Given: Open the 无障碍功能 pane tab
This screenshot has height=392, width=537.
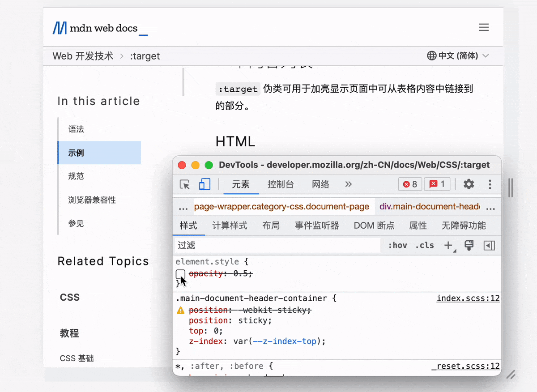Looking at the screenshot, I should (464, 226).
